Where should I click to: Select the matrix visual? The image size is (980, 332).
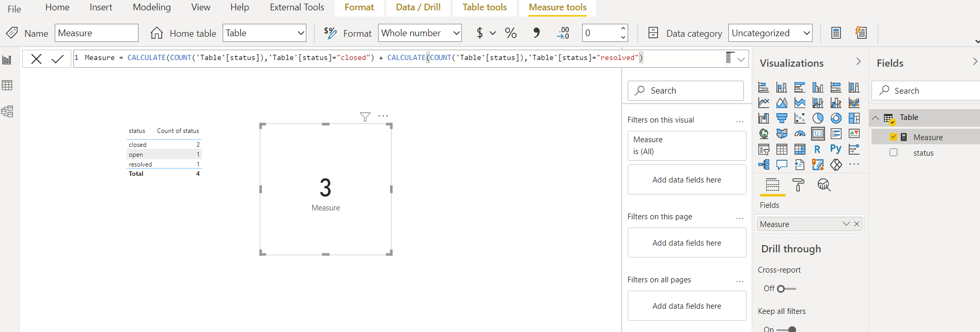[x=800, y=149]
